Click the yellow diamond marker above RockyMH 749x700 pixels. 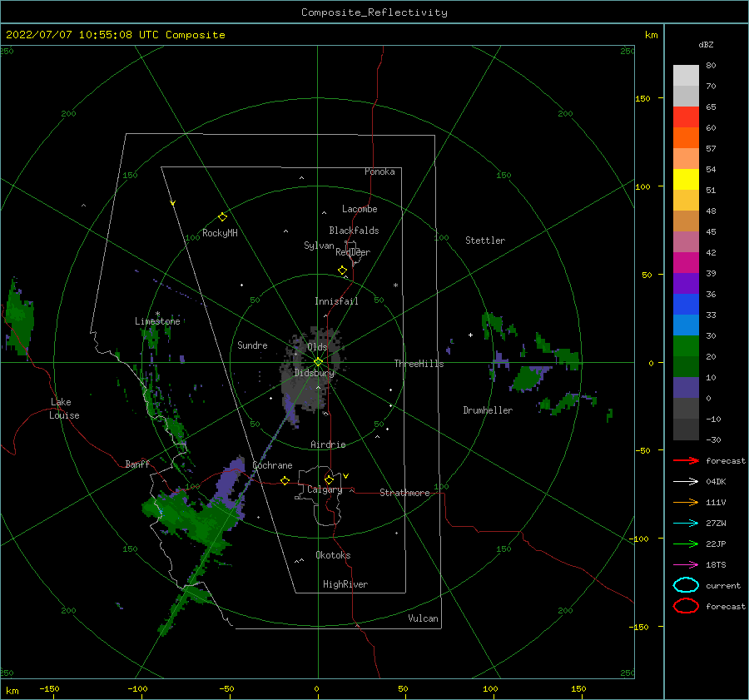tap(222, 217)
